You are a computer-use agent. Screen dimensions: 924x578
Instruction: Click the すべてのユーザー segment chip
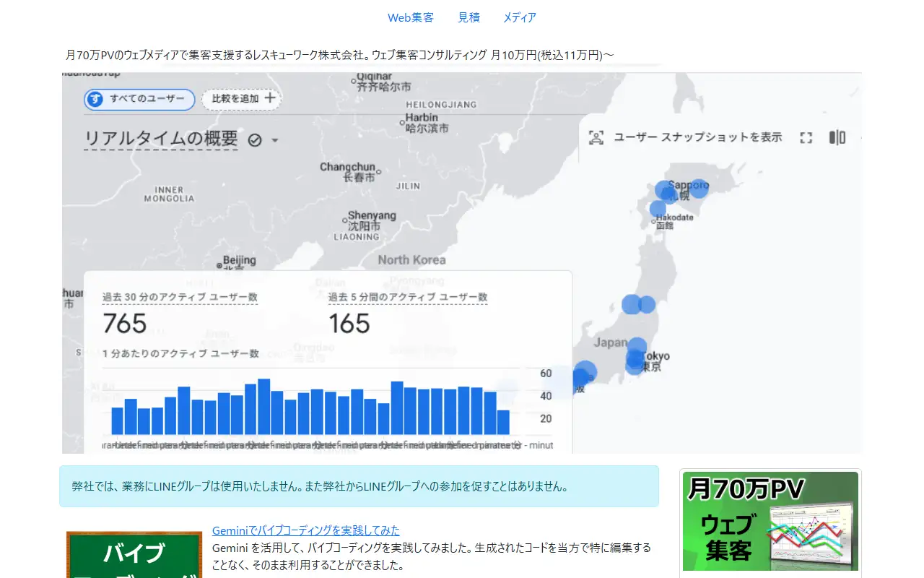[139, 99]
